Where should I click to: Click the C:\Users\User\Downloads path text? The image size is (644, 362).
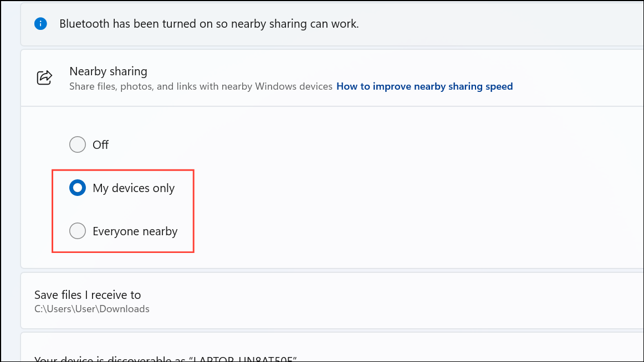pos(91,309)
